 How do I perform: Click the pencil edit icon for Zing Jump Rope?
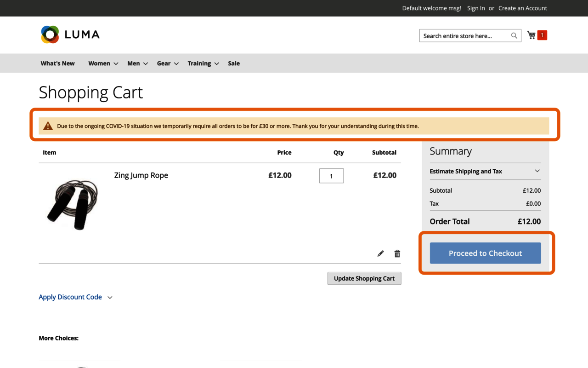380,253
